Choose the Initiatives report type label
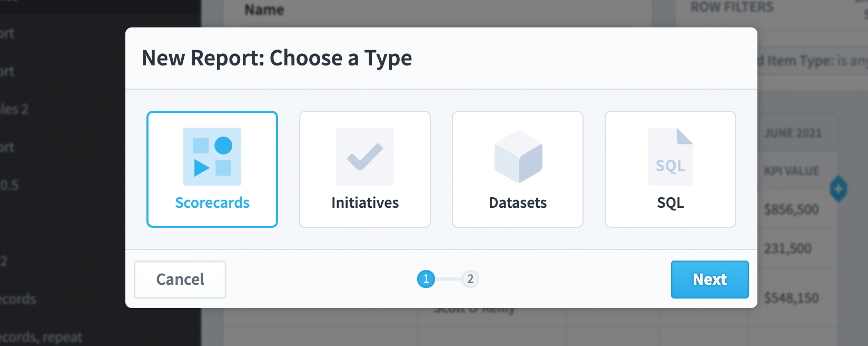Screen dimensions: 868x346 click(x=365, y=203)
